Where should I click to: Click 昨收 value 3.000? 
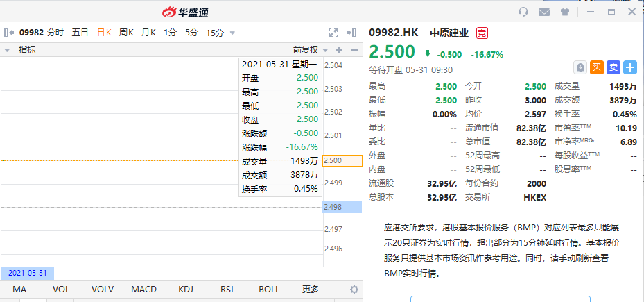click(536, 100)
